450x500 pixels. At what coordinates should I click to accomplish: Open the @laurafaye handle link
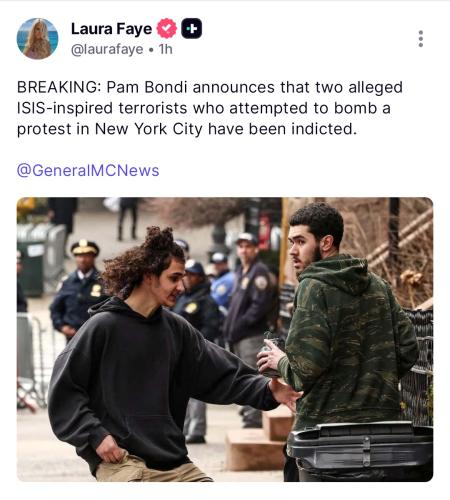click(107, 49)
